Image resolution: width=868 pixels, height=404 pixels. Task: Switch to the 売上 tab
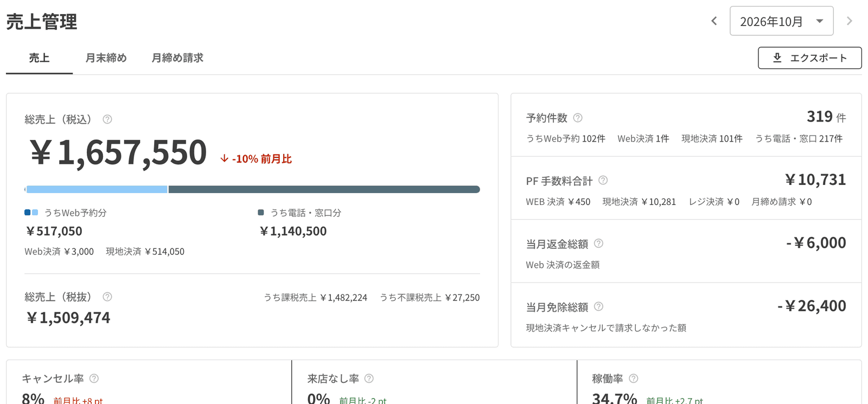tap(39, 58)
